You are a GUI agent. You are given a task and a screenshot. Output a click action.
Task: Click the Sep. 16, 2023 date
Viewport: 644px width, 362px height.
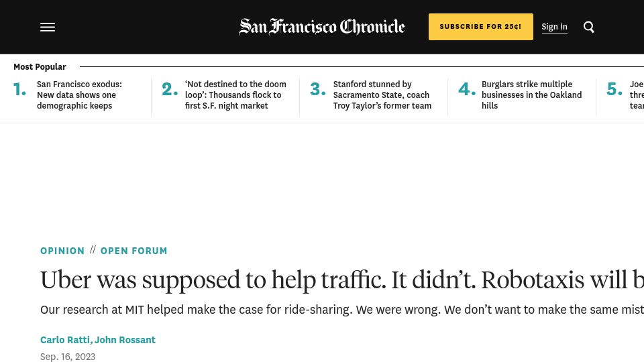68,357
